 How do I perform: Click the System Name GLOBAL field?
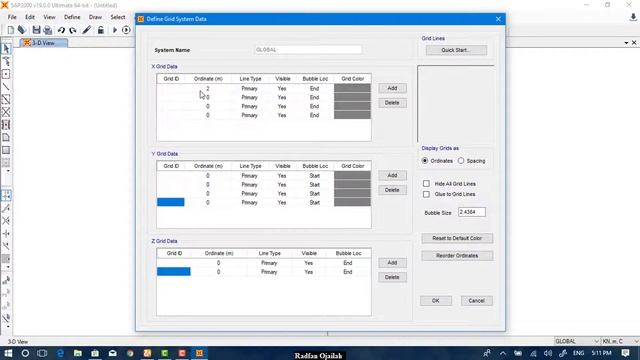(308, 50)
